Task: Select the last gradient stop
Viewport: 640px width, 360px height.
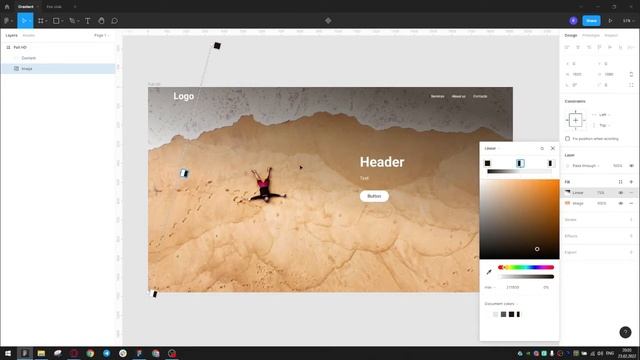Action: 550,163
